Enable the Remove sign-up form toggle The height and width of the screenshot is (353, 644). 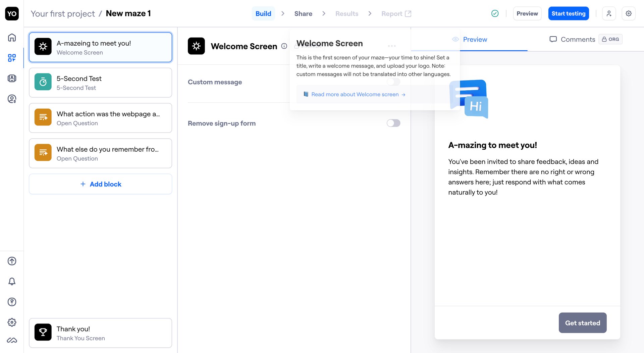click(393, 123)
